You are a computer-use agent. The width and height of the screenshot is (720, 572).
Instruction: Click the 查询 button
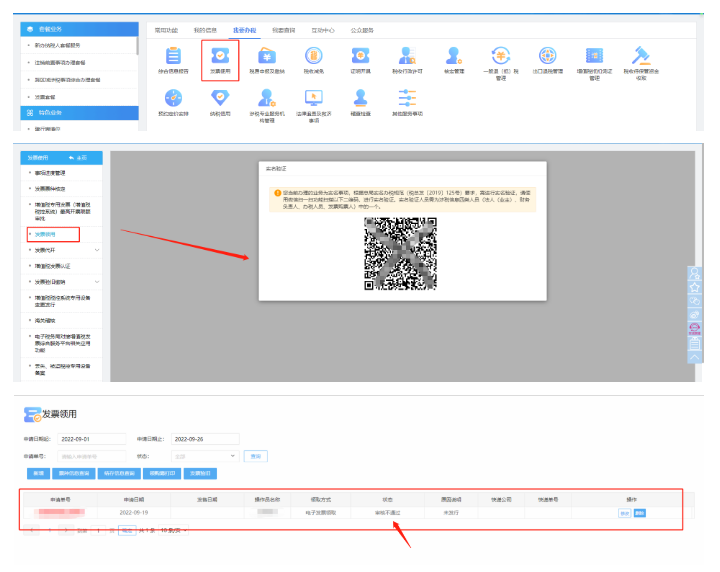256,456
